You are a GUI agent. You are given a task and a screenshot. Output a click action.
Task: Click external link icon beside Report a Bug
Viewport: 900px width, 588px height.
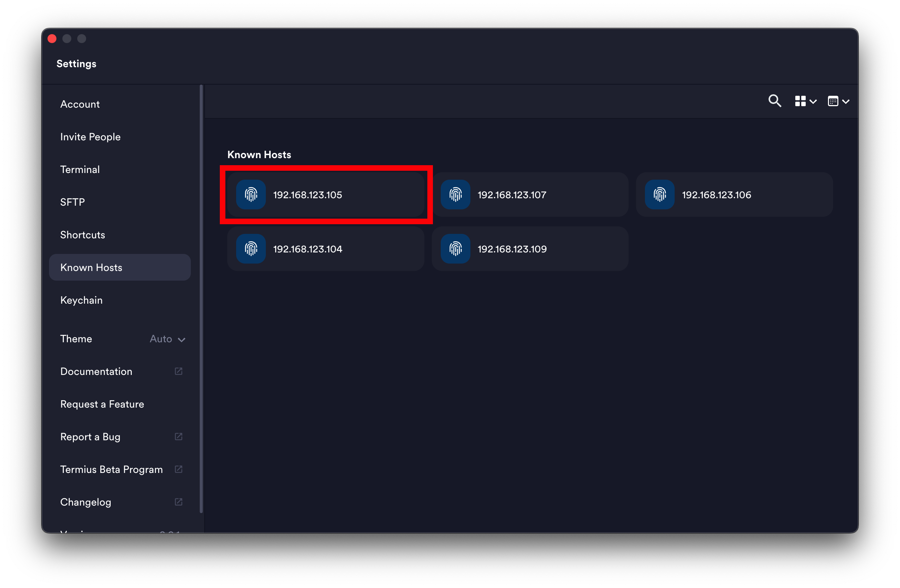[x=179, y=437]
